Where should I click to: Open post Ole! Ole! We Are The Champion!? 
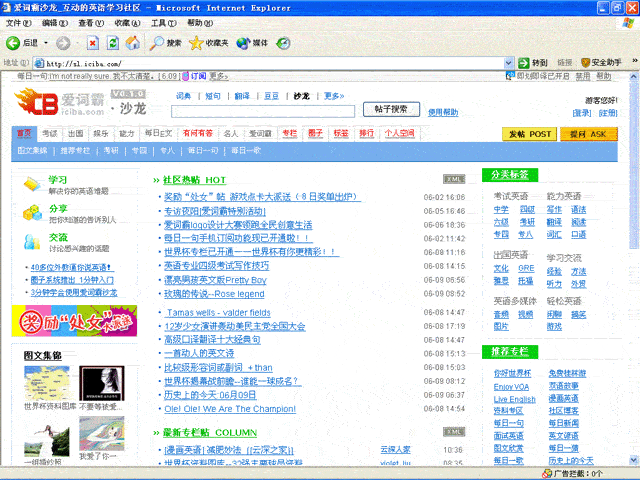(x=230, y=409)
